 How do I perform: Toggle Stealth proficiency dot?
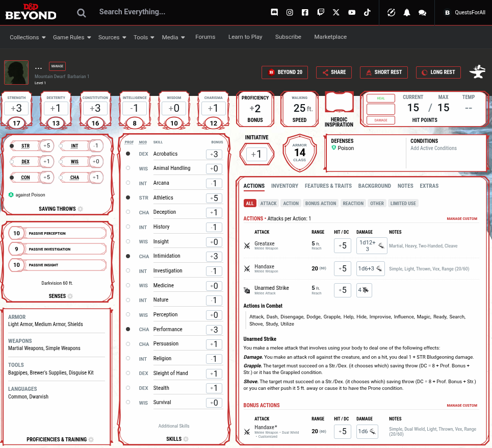128,388
